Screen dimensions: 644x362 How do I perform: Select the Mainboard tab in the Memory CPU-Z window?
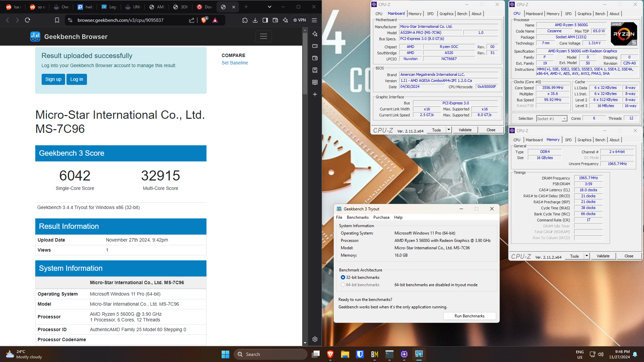click(x=534, y=140)
